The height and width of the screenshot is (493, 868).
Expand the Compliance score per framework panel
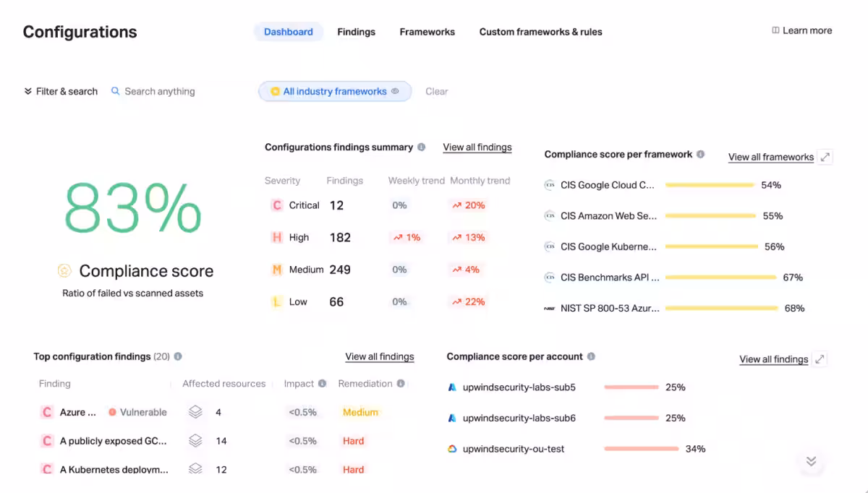[x=825, y=157]
